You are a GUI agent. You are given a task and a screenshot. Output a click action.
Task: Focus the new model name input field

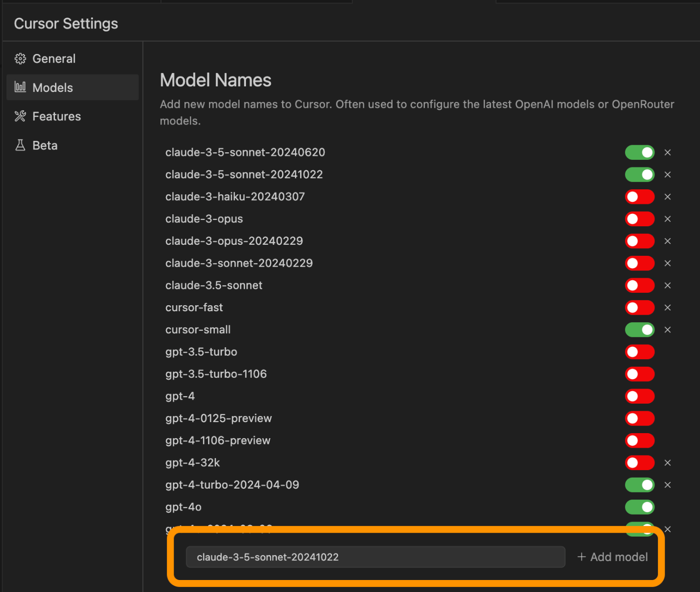click(x=375, y=557)
